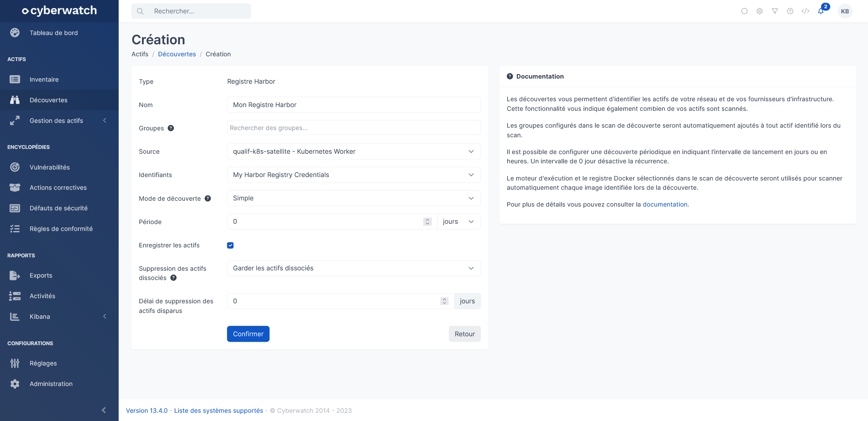Click the Kibana chart icon
Image resolution: width=868 pixels, height=421 pixels.
point(15,316)
